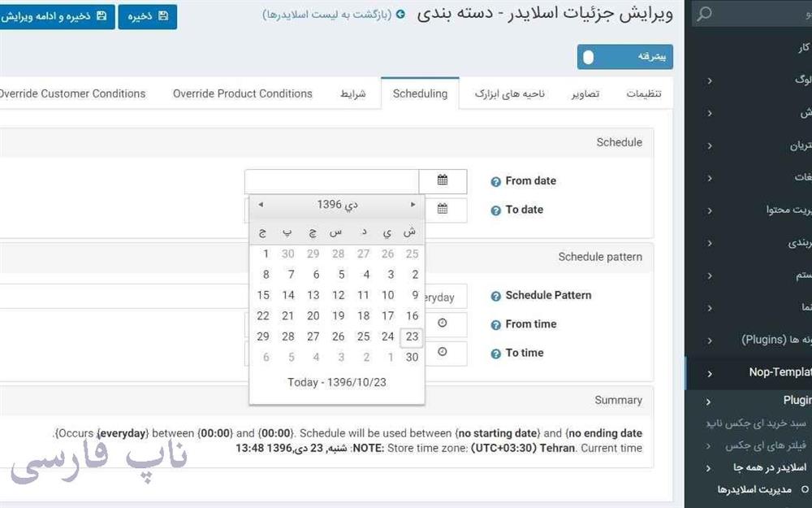Click the calendar icon beside From date
The height and width of the screenshot is (508, 812).
point(443,180)
